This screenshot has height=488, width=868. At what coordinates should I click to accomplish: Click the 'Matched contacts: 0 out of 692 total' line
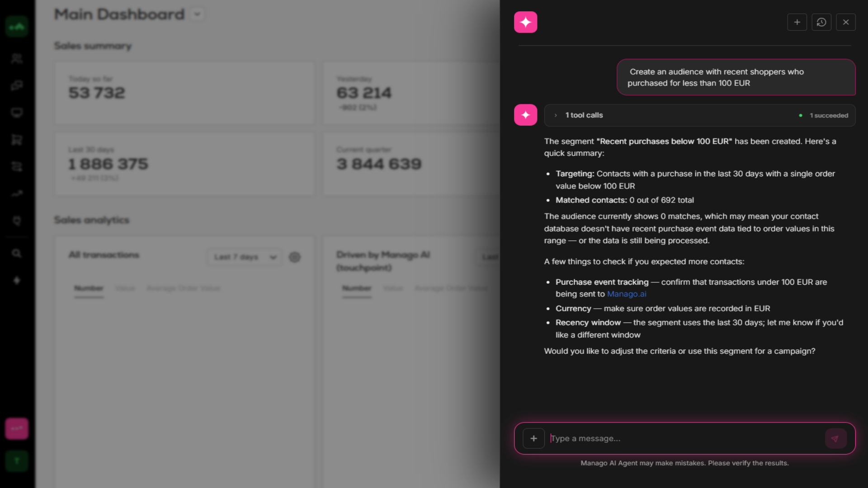pyautogui.click(x=625, y=200)
